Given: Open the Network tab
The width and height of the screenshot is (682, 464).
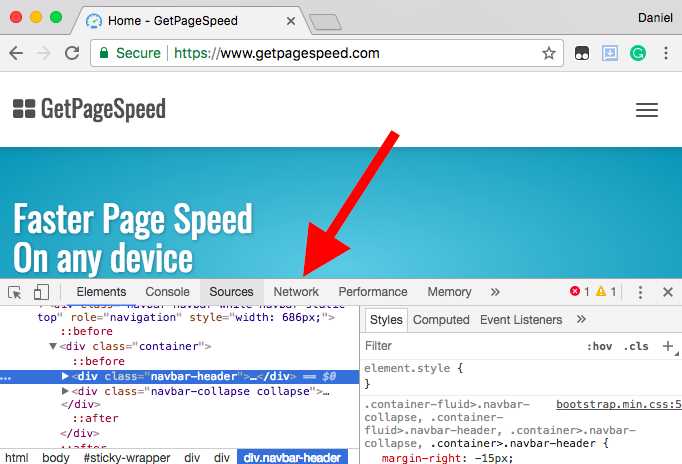Looking at the screenshot, I should [x=296, y=292].
